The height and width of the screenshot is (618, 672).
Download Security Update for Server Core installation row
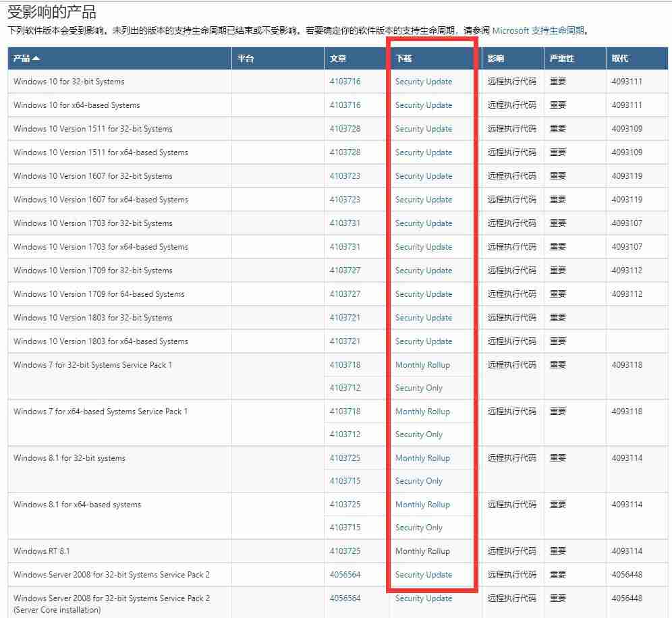pos(424,598)
